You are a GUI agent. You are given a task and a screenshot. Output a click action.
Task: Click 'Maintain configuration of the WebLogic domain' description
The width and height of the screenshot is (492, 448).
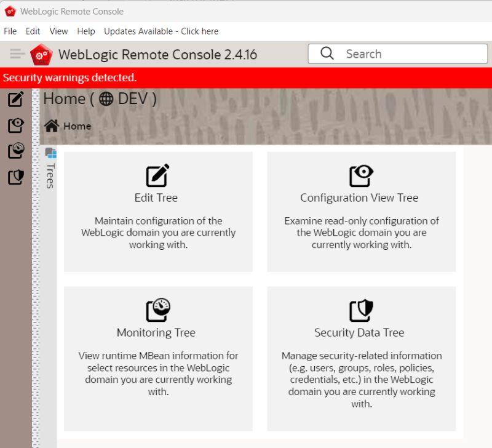tap(158, 233)
